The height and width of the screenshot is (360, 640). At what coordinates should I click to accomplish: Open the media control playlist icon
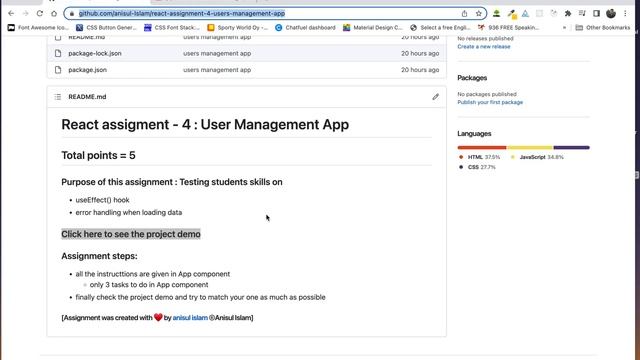(x=582, y=13)
